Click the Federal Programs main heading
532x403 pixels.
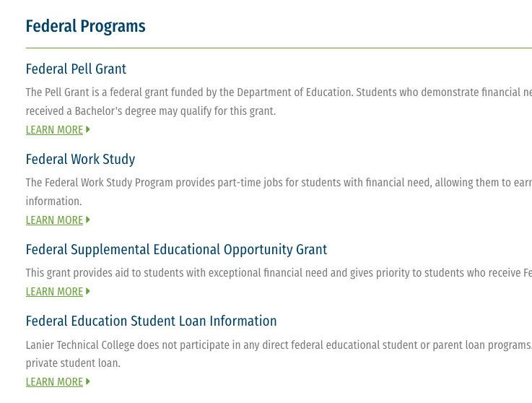85,26
